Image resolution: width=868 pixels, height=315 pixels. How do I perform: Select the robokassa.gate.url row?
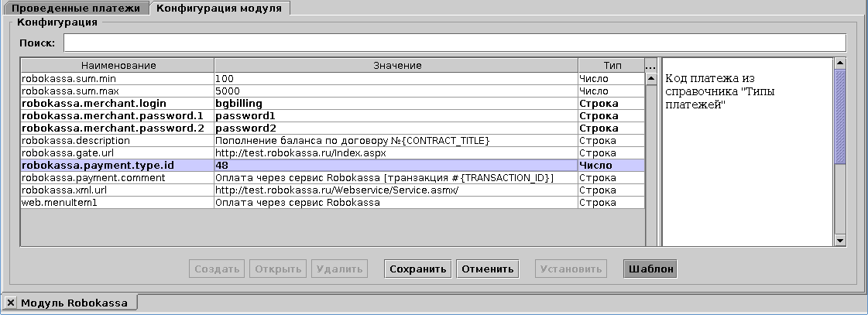tap(118, 153)
